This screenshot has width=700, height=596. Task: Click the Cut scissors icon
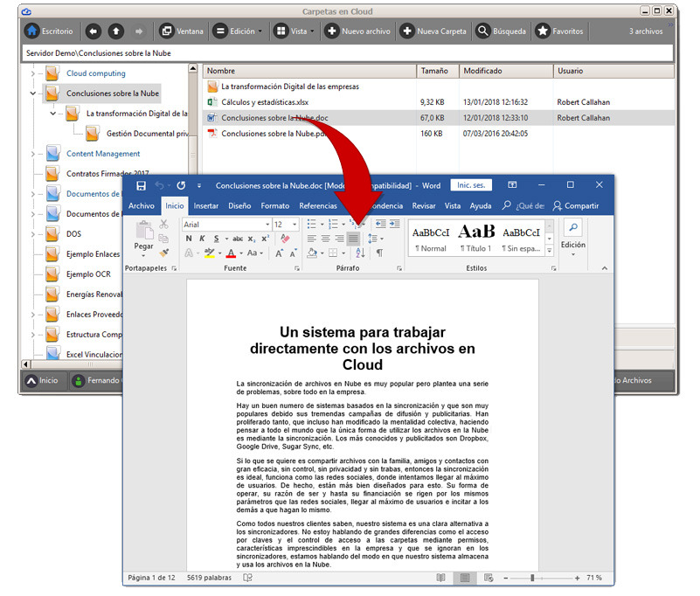(x=163, y=224)
